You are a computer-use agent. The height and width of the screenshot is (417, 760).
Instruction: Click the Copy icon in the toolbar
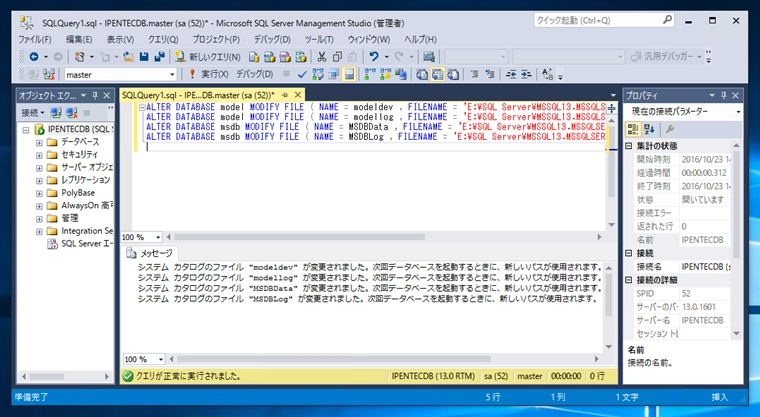tap(337, 57)
